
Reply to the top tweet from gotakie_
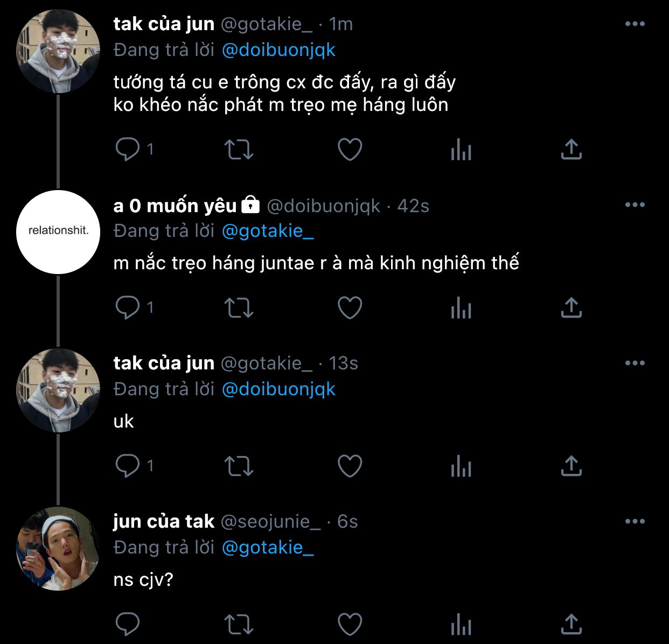pyautogui.click(x=128, y=150)
